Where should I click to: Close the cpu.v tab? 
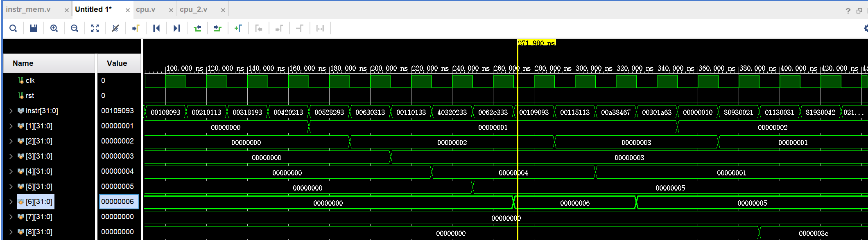tap(171, 10)
